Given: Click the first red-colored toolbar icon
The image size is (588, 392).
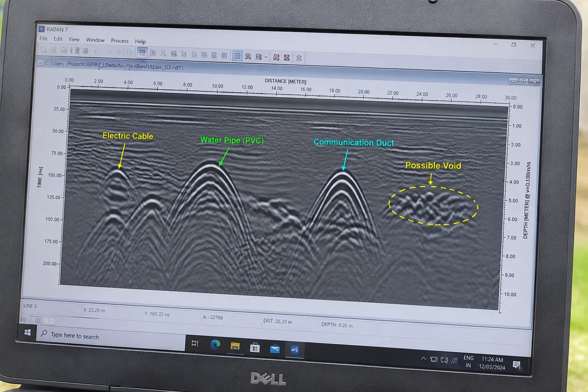Looking at the screenshot, I should [x=276, y=57].
